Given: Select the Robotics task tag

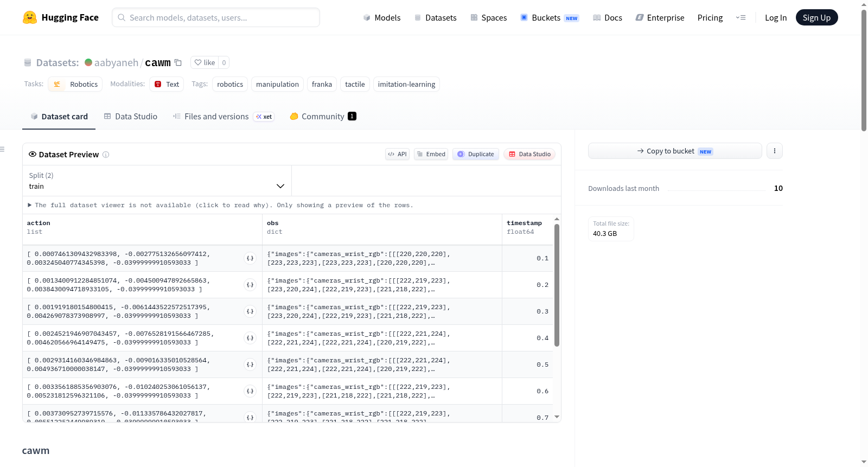Looking at the screenshot, I should point(75,84).
